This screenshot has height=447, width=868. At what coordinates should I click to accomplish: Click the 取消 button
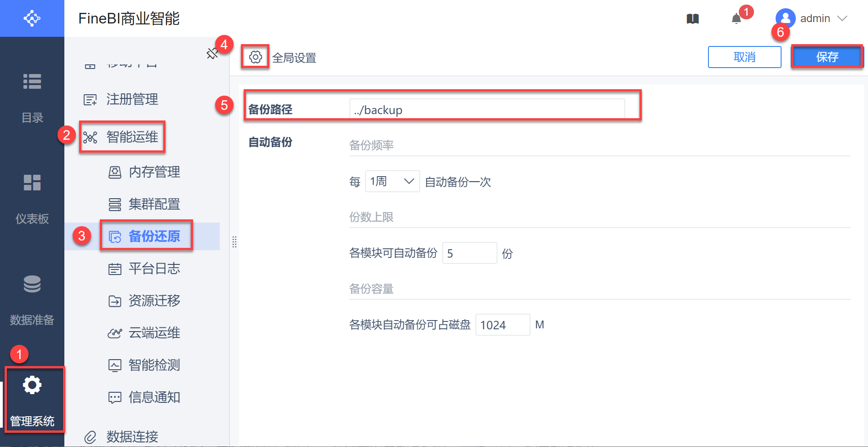click(x=744, y=57)
